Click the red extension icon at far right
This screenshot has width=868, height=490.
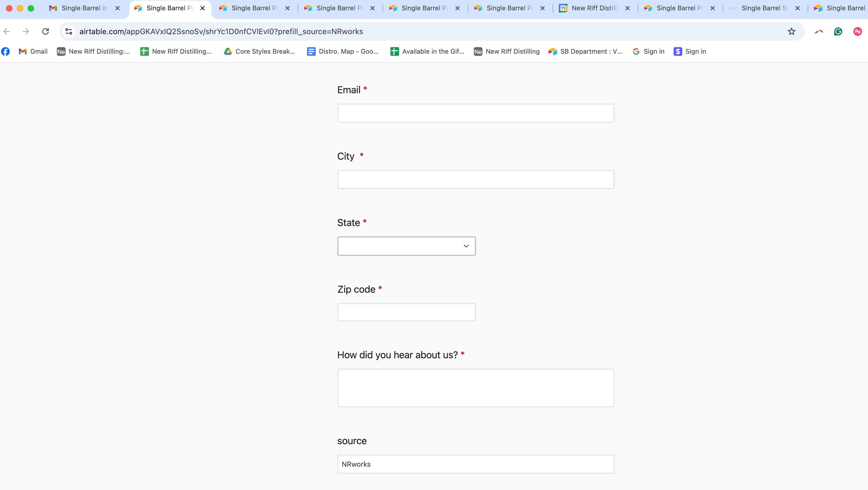(857, 31)
